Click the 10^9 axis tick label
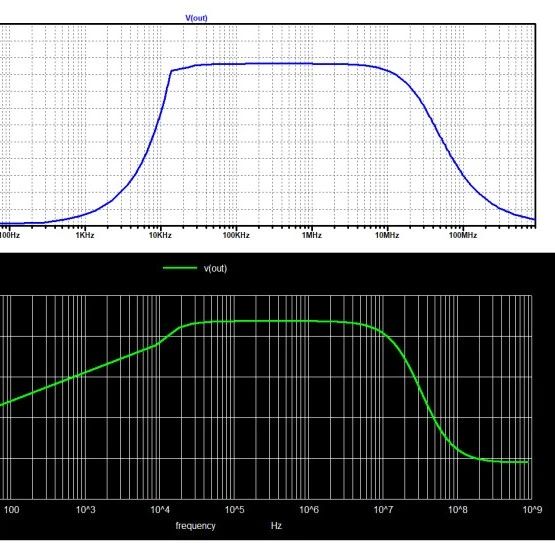Screen dimensions: 555x555 click(x=532, y=510)
